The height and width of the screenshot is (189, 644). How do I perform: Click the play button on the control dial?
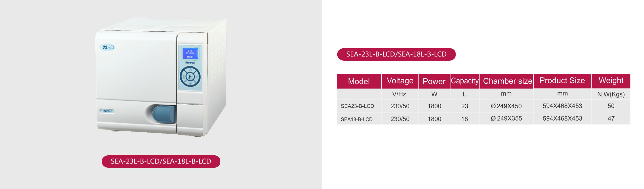click(190, 76)
